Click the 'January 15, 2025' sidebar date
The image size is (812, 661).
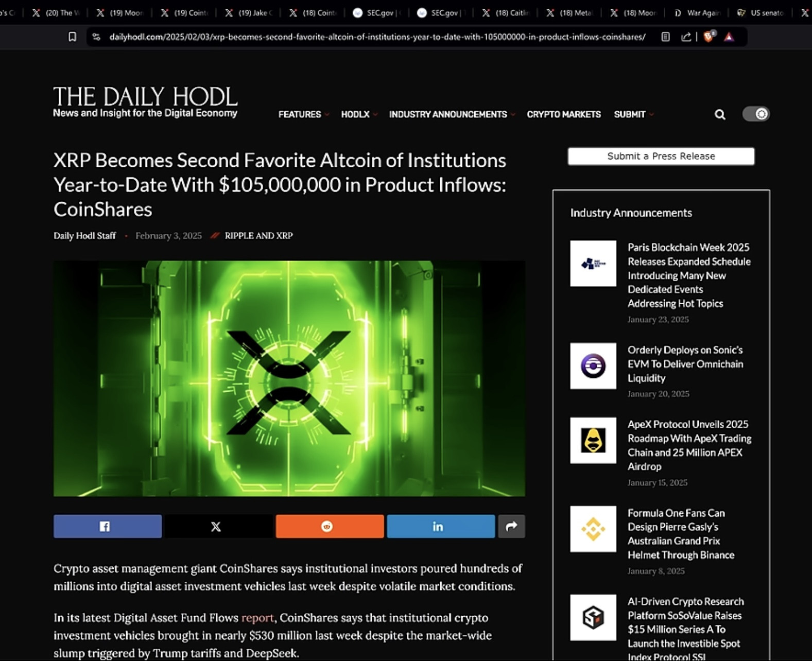pos(658,483)
